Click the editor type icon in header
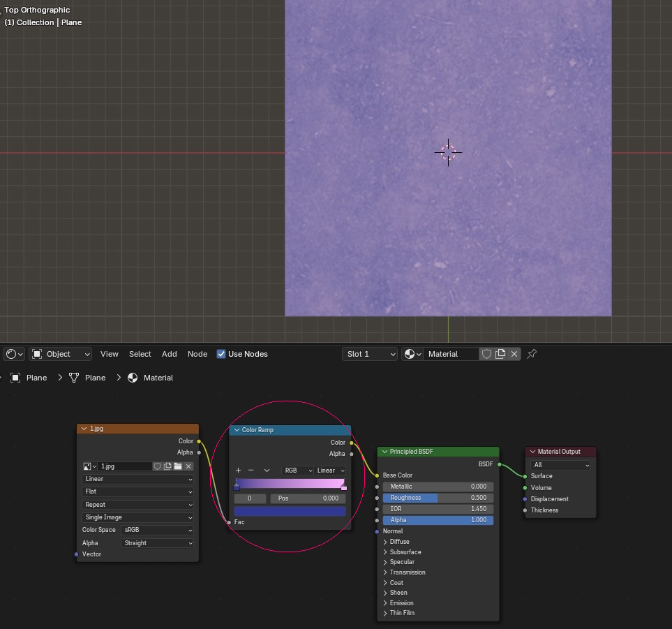 pyautogui.click(x=14, y=354)
